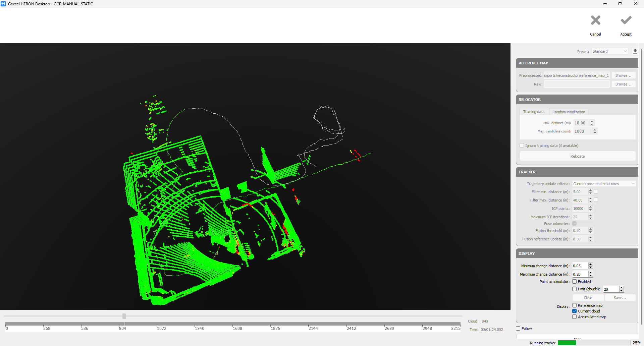Image resolution: width=644 pixels, height=346 pixels.
Task: Decrease Limit clouds spinner value
Action: click(622, 291)
